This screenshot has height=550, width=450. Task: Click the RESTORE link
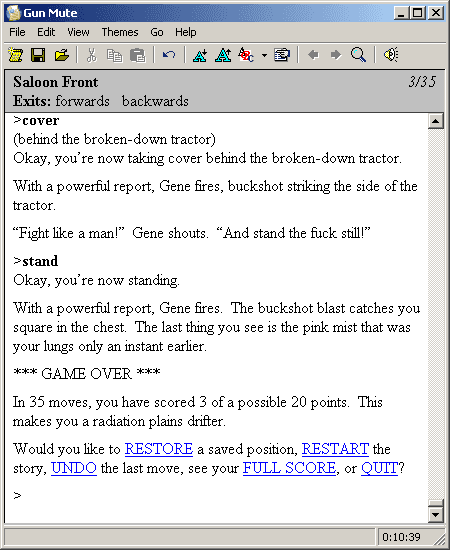click(159, 449)
